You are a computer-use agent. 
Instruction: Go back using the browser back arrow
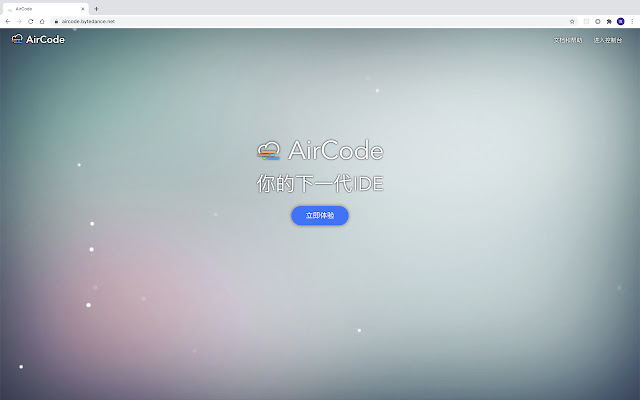click(x=8, y=21)
